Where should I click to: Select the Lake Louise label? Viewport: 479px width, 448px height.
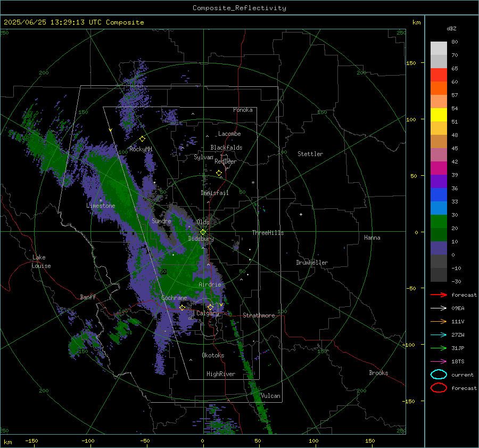click(41, 262)
